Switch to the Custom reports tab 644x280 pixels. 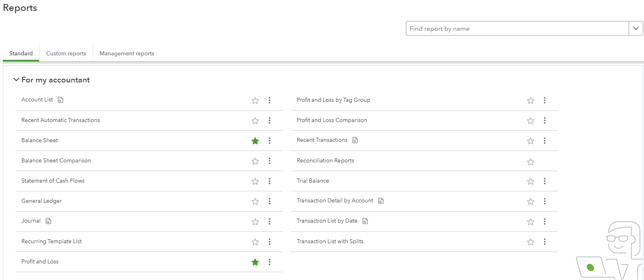point(66,53)
